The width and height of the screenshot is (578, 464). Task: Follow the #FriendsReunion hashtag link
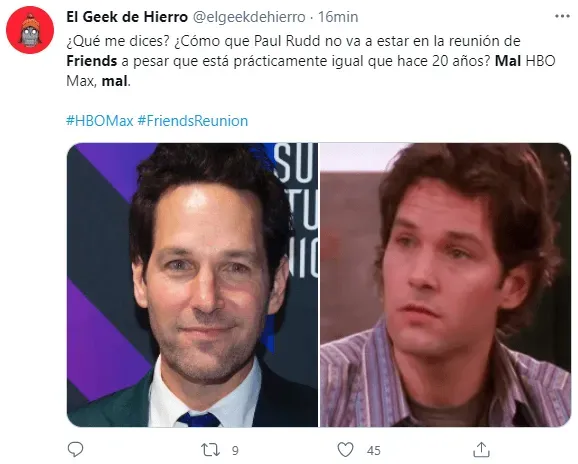pyautogui.click(x=193, y=121)
